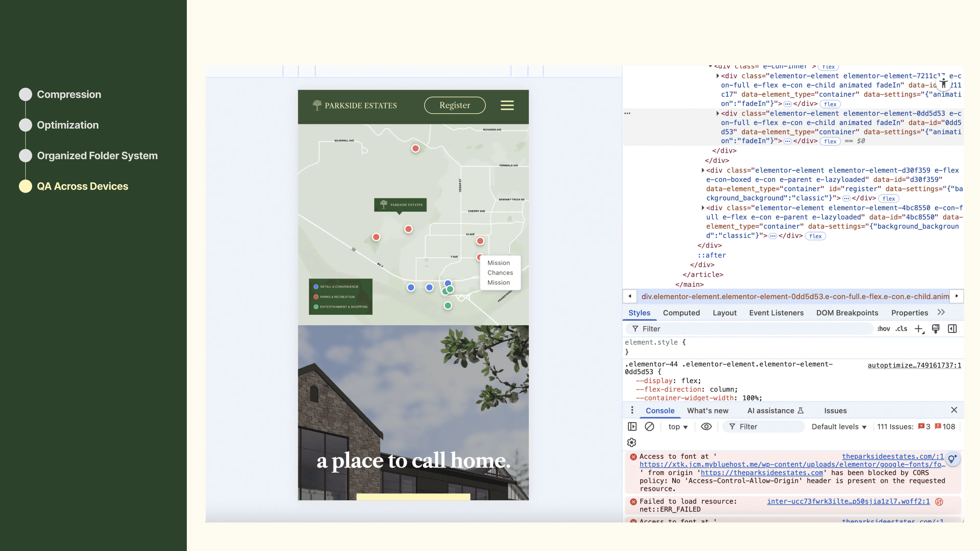Viewport: 980px width, 551px height.
Task: Toggle live expression eye icon
Action: pos(706,427)
